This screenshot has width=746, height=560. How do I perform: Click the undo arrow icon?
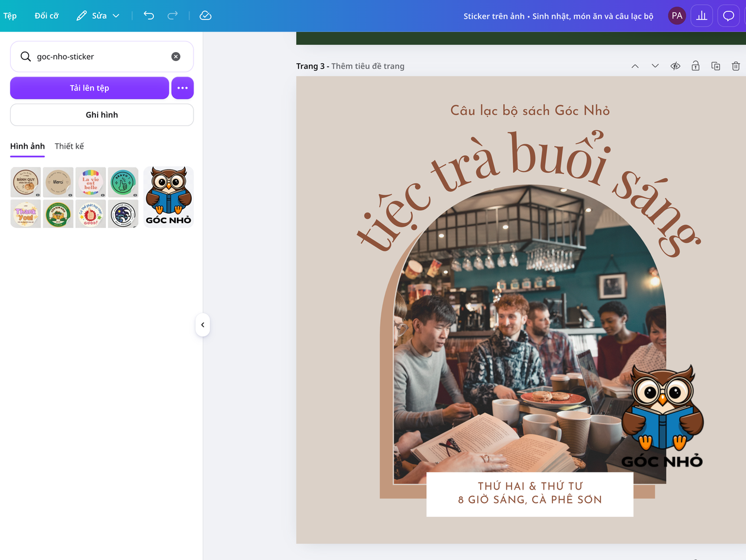[149, 15]
